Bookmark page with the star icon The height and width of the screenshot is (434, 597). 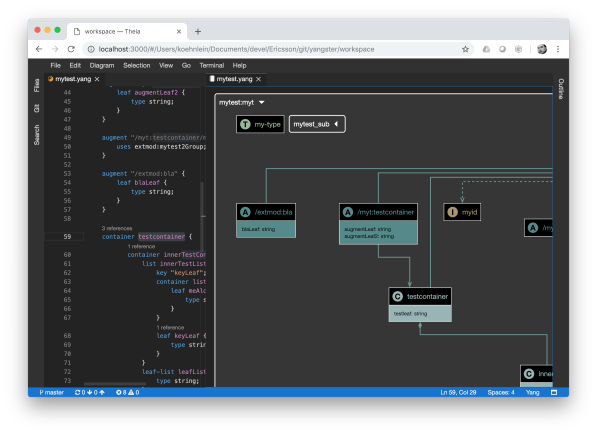[x=465, y=49]
